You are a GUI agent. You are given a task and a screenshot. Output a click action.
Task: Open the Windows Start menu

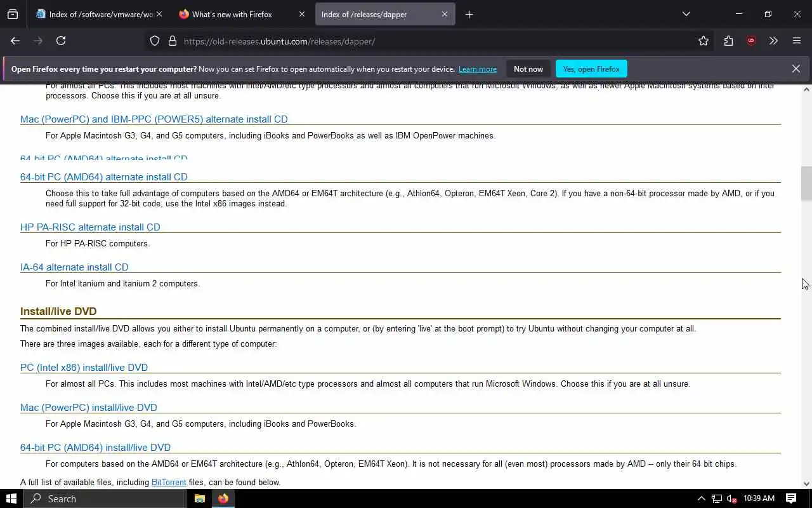click(x=11, y=498)
